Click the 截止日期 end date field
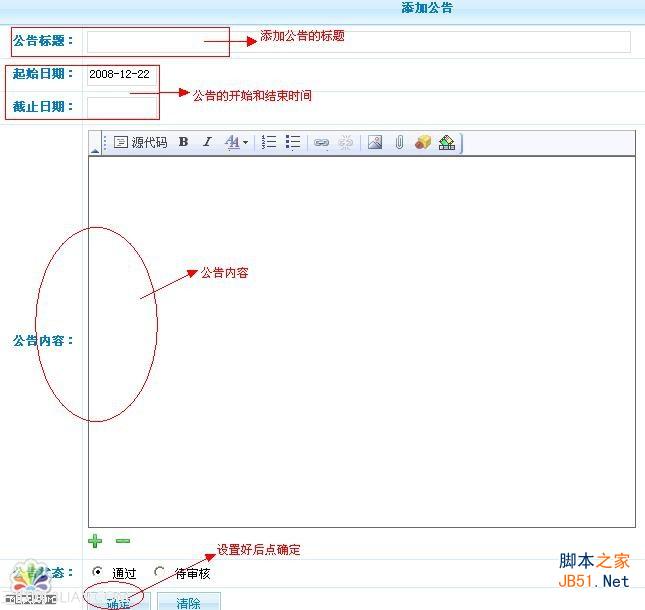The width and height of the screenshot is (645, 610). (x=122, y=107)
